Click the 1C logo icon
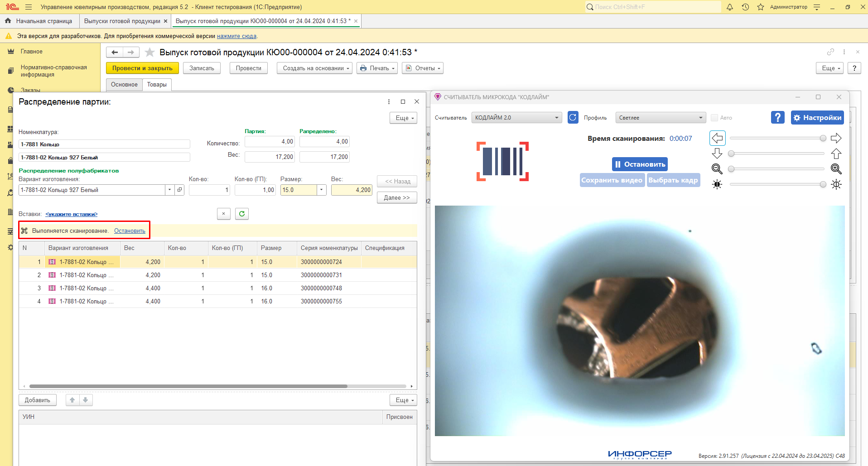Image resolution: width=868 pixels, height=466 pixels. [x=12, y=7]
